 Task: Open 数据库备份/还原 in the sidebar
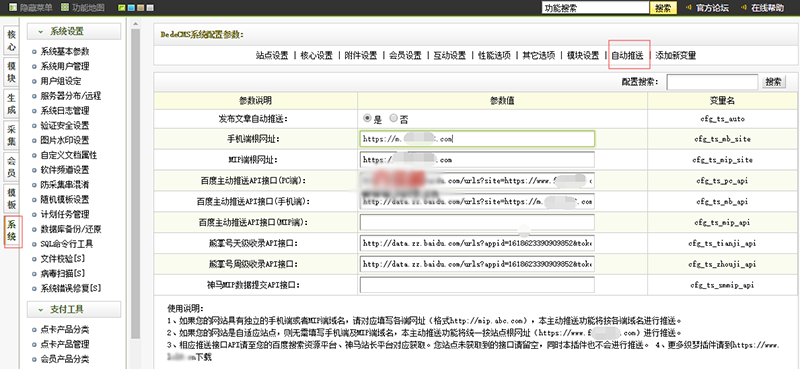(71, 229)
